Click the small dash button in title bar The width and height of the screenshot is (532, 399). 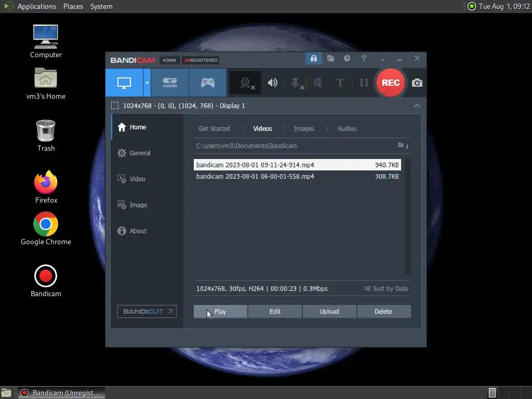coord(383,60)
